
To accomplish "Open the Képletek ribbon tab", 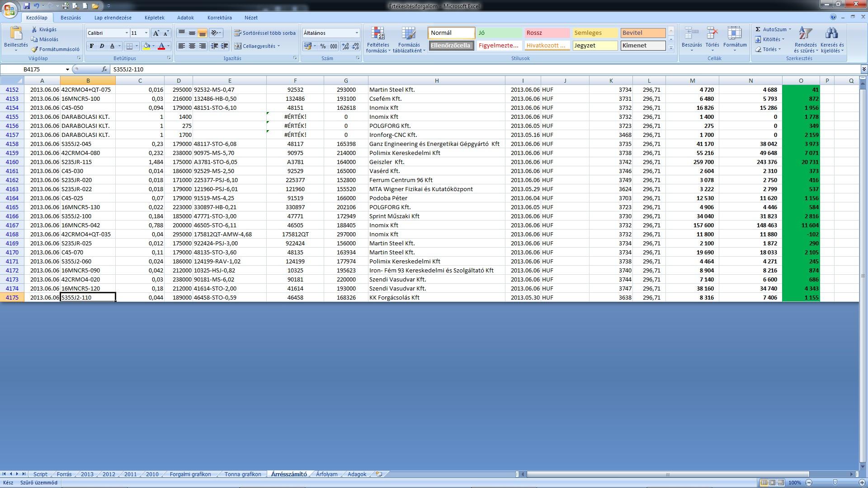I will 155,18.
